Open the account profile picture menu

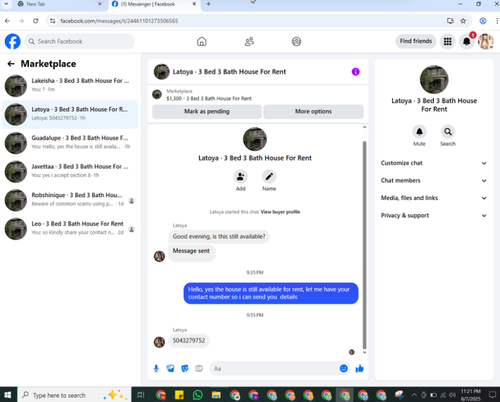coord(486,41)
